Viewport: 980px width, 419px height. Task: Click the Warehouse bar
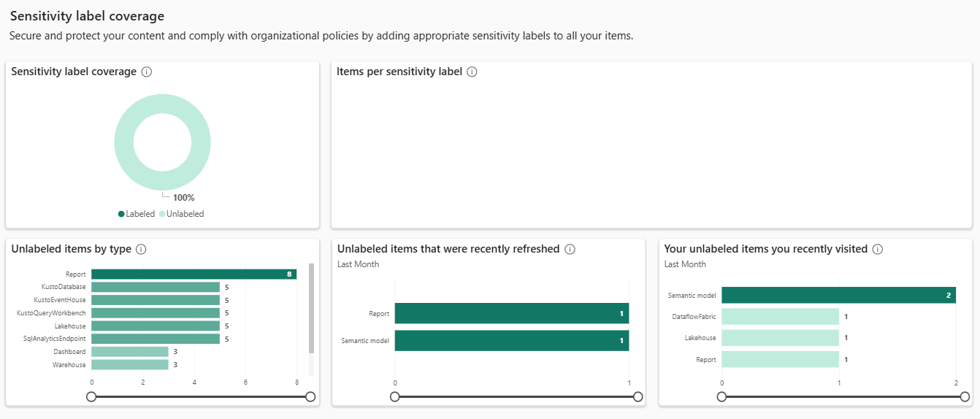[x=129, y=364]
